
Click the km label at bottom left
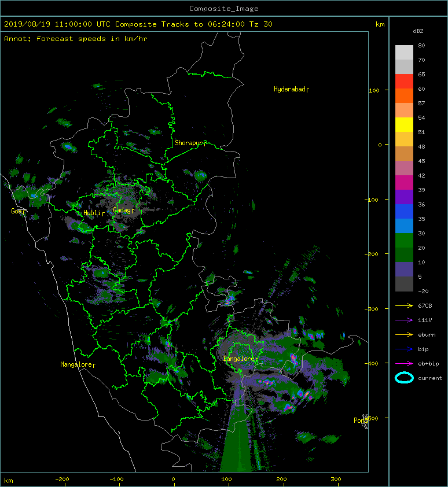9,481
